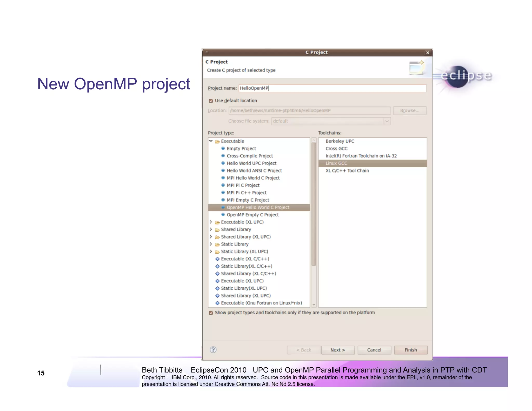Viewport: 532px width, 411px height.
Task: Select MPI Empty C Project
Action: [248, 200]
